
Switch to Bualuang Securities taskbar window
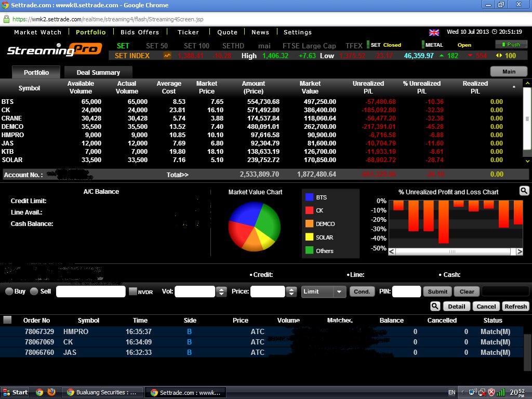[x=102, y=392]
